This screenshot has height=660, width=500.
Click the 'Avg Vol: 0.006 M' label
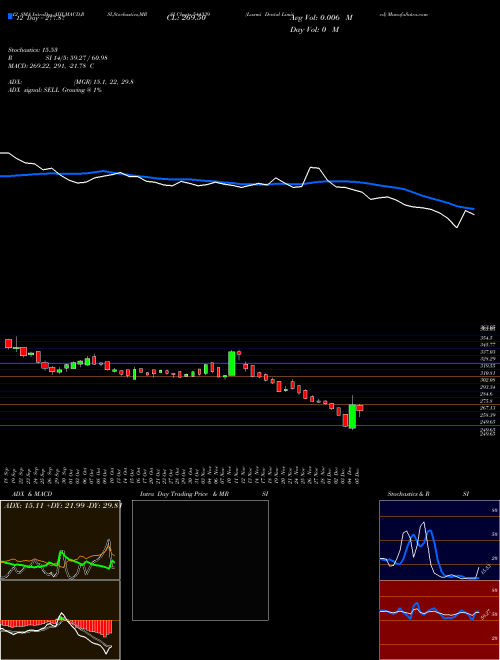pos(321,18)
